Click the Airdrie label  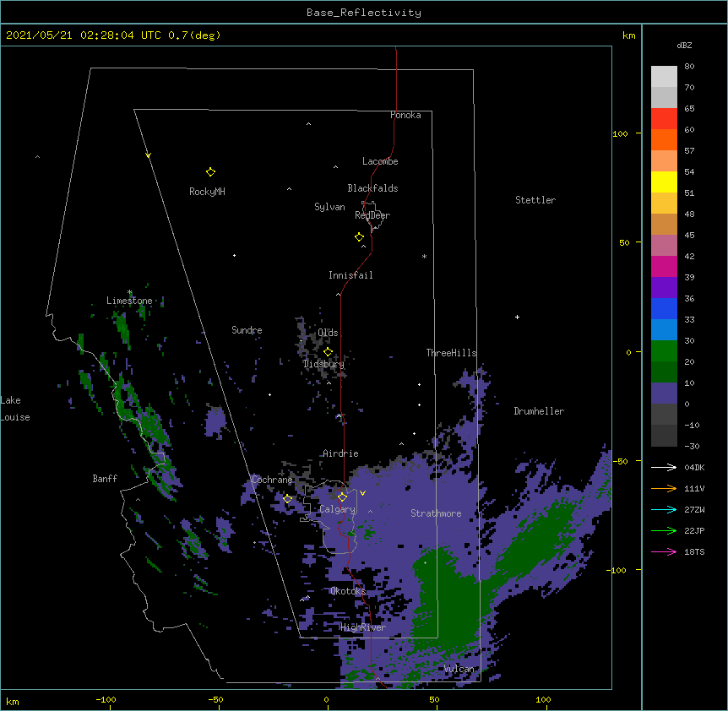(x=341, y=453)
